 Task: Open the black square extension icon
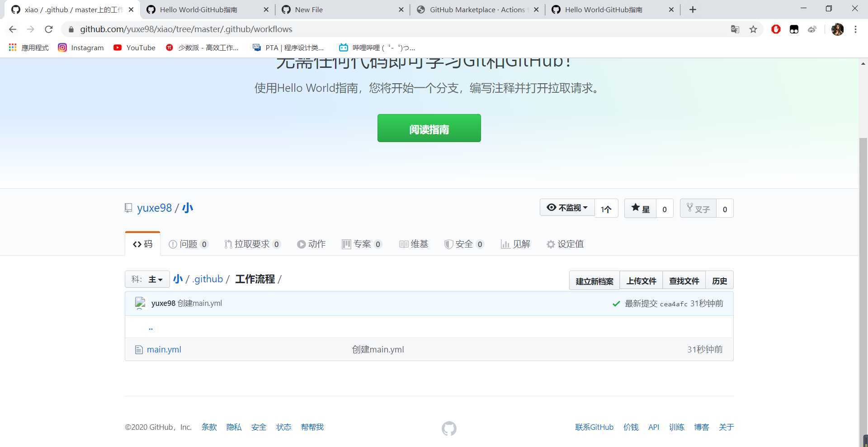click(794, 29)
